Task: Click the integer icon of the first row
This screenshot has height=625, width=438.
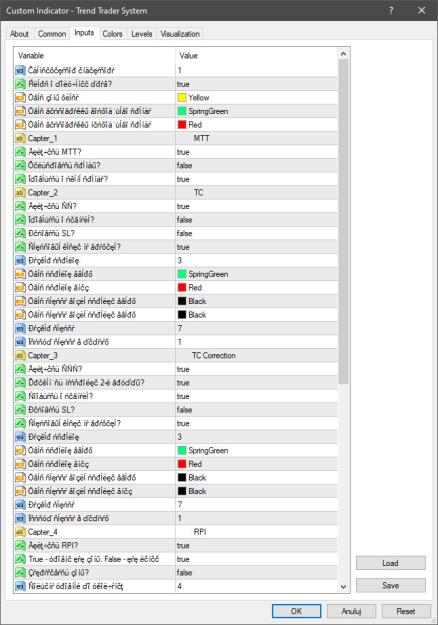Action: 20,70
